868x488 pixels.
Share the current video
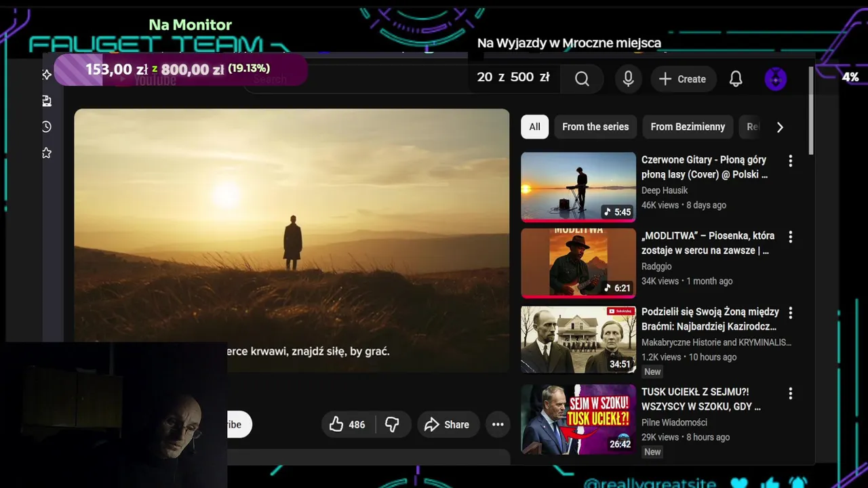[x=447, y=424]
